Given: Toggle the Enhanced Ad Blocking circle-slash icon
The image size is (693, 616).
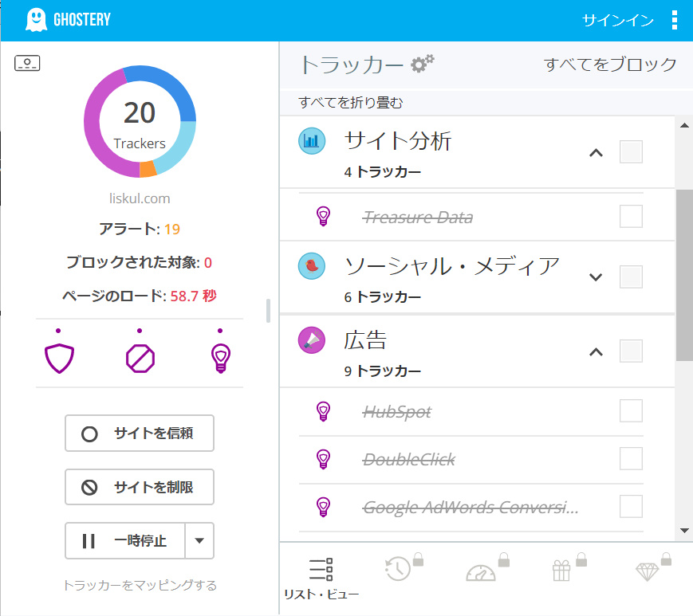Looking at the screenshot, I should coord(140,358).
